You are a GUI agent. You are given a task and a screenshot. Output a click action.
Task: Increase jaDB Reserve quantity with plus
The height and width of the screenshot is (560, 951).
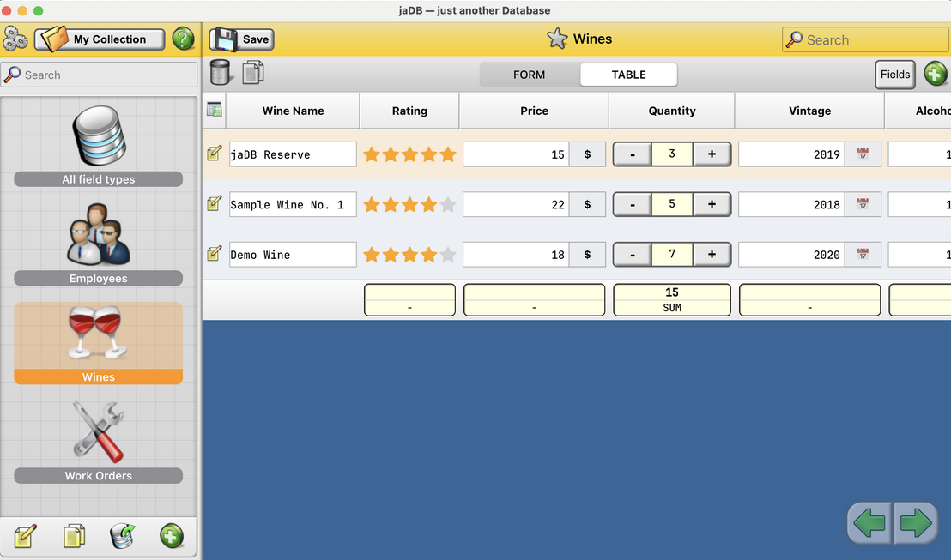tap(712, 154)
